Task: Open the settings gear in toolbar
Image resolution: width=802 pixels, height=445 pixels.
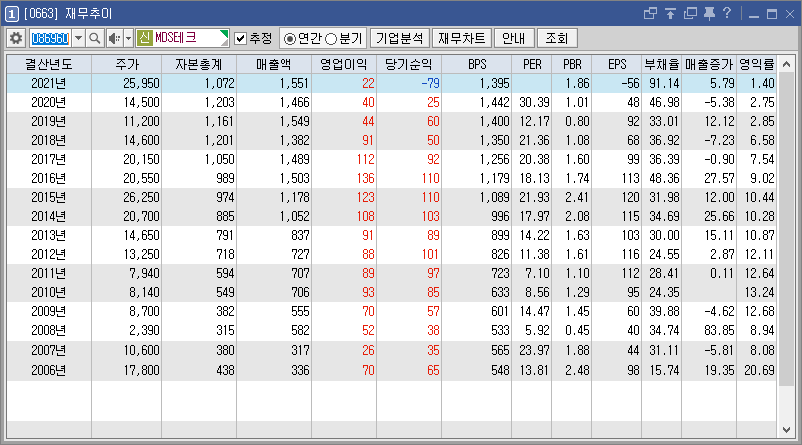Action: 16,38
